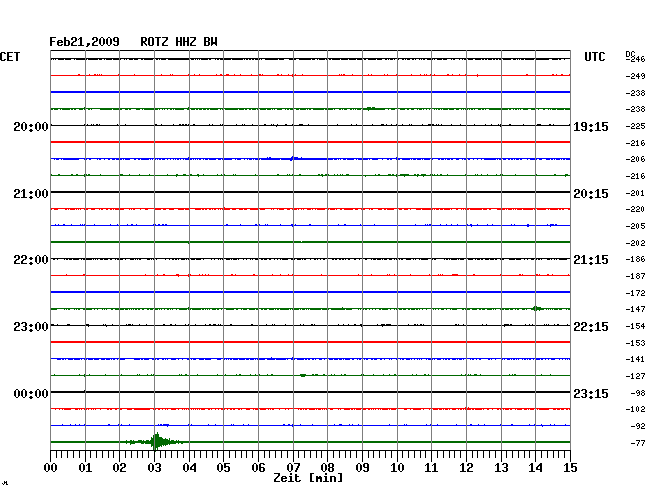Click the DC offset value -186
Image resolution: width=650 pixels, height=494 pixels.
click(635, 259)
